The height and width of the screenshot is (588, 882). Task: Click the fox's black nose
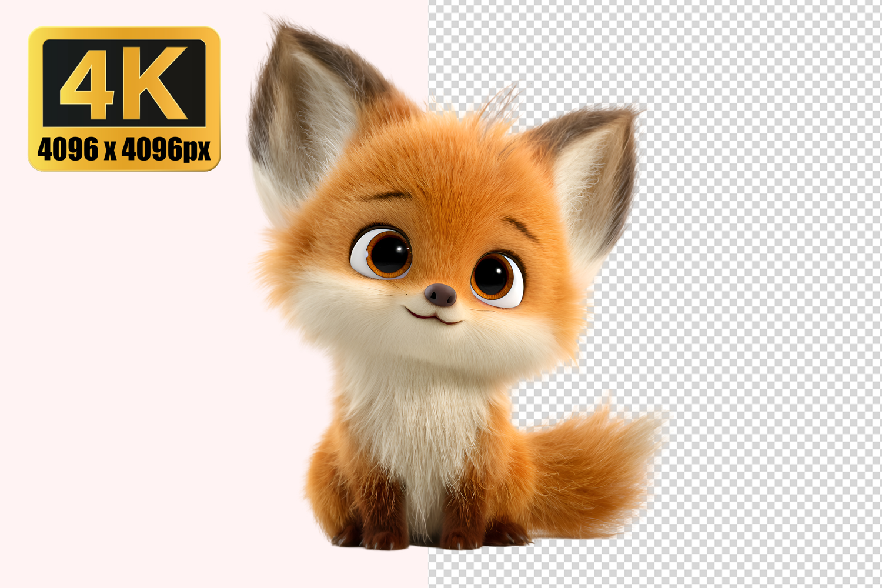440,294
